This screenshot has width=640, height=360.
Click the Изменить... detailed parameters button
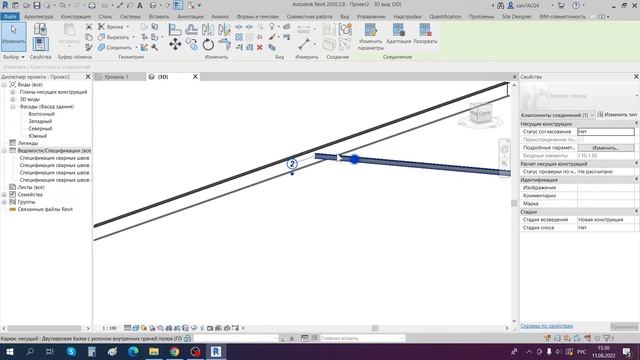coord(606,148)
